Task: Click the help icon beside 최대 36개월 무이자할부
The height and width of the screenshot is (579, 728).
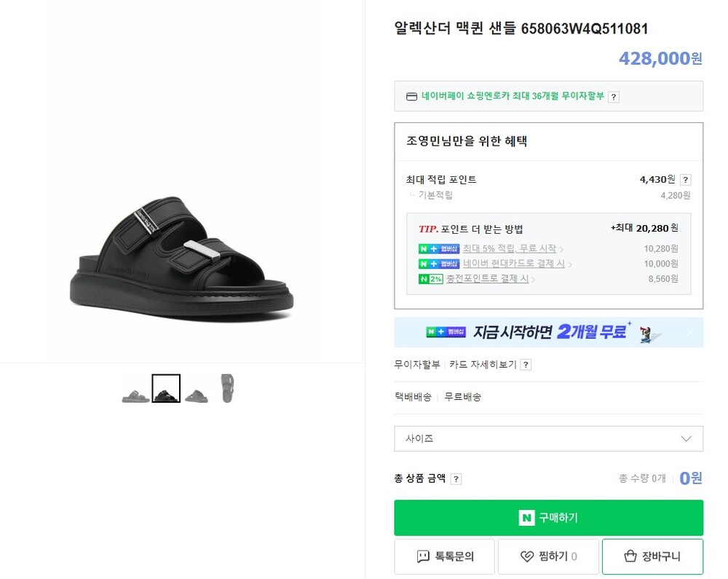Action: click(x=614, y=97)
